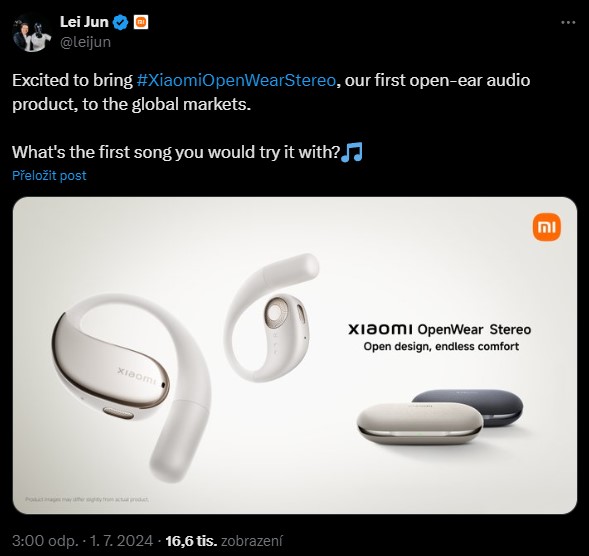Viewport: 589px width, 556px height.
Task: Click the smaller floating earbud in the image
Action: coord(271,318)
